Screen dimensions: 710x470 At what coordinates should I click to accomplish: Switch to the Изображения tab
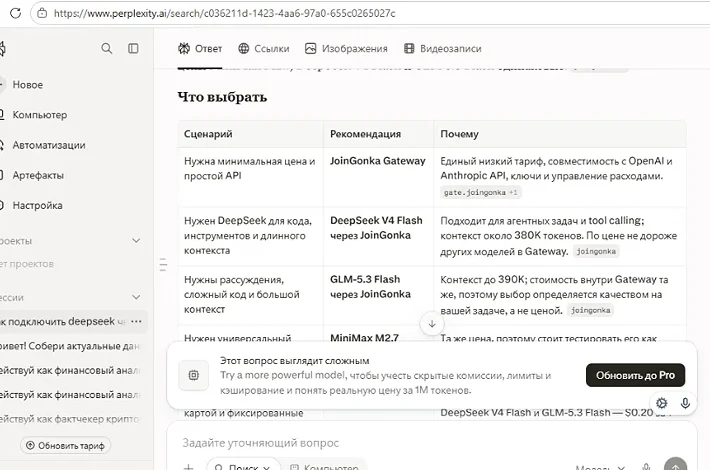[x=346, y=48]
